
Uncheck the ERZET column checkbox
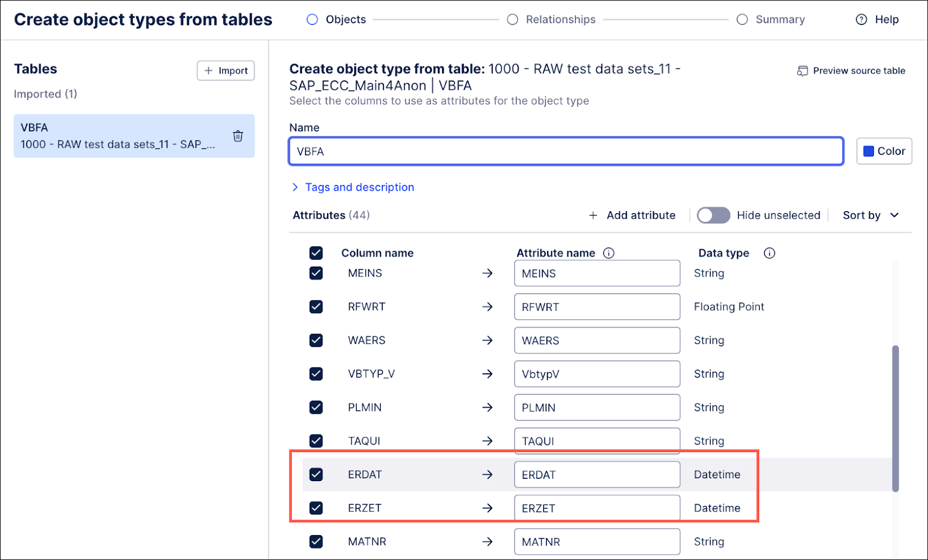click(x=316, y=508)
